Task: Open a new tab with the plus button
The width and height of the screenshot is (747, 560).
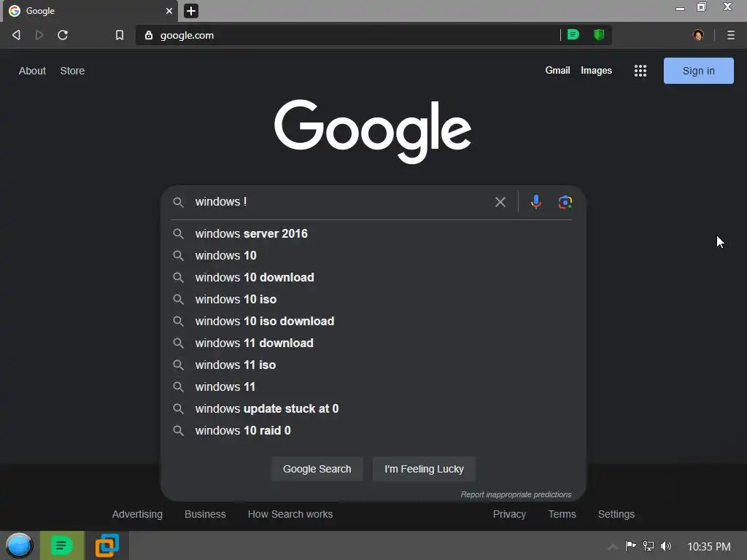Action: pyautogui.click(x=191, y=11)
